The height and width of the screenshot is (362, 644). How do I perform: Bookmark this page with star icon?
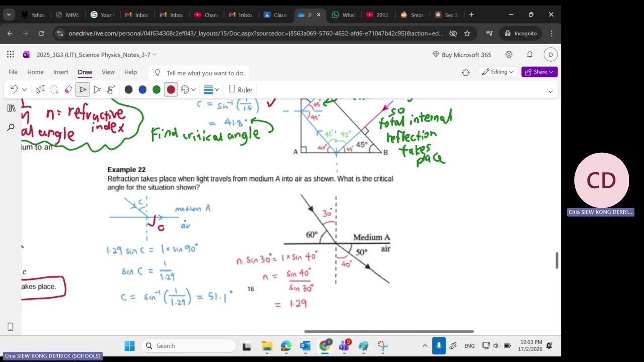[467, 33]
